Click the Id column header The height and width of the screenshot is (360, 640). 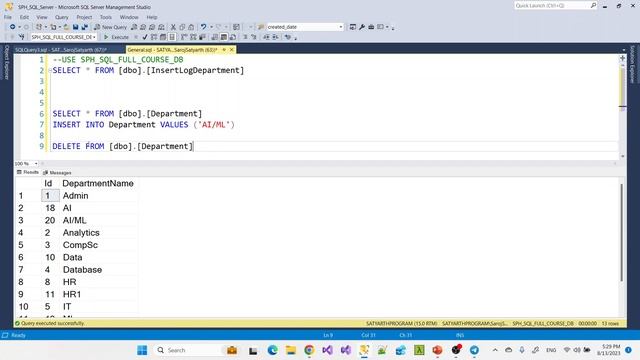(48, 184)
